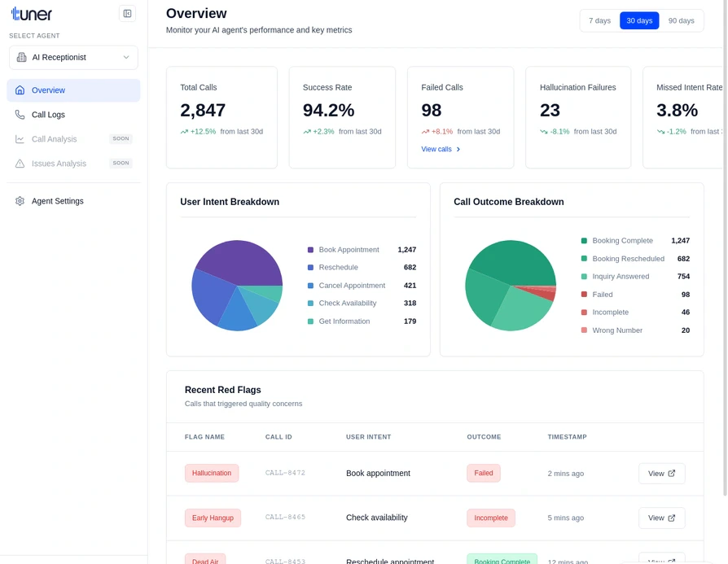Click the Issues Analysis warning triangle icon
The width and height of the screenshot is (728, 564).
click(22, 163)
